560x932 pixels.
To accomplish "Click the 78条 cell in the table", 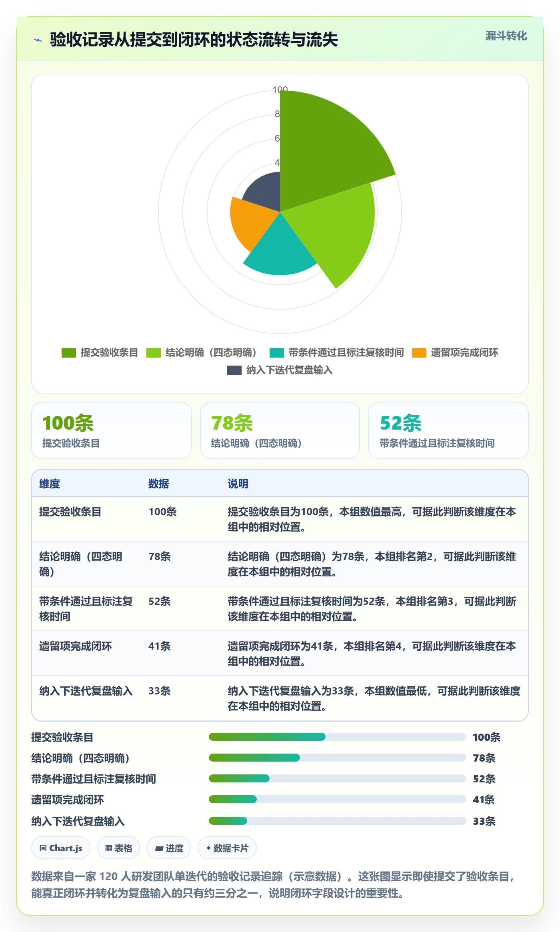I will (x=160, y=556).
